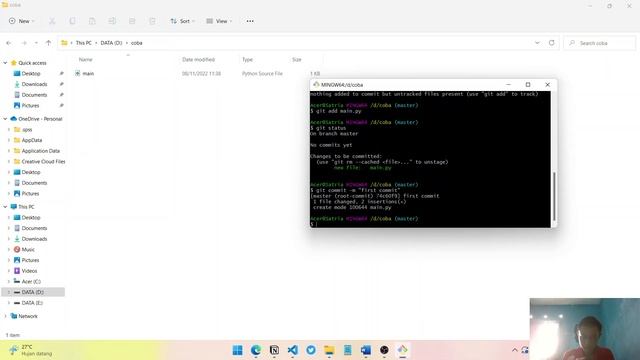The height and width of the screenshot is (360, 640).
Task: Open Music under This PC
Action: pos(28,249)
